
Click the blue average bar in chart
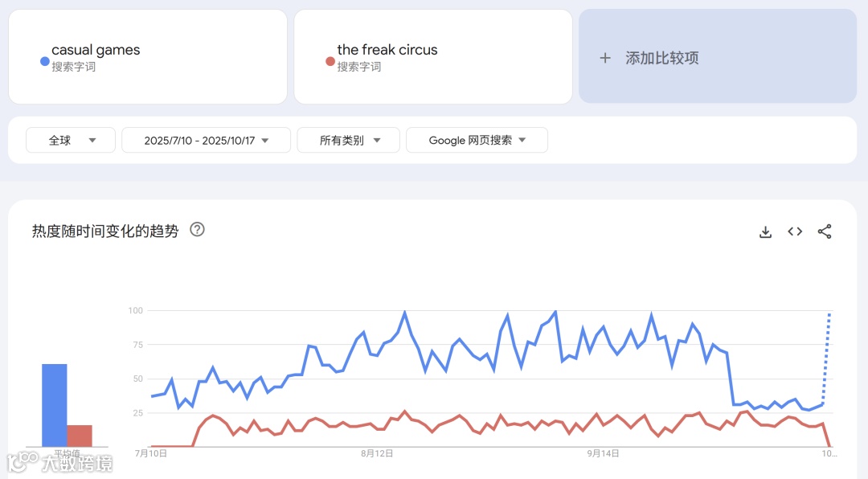pyautogui.click(x=55, y=405)
